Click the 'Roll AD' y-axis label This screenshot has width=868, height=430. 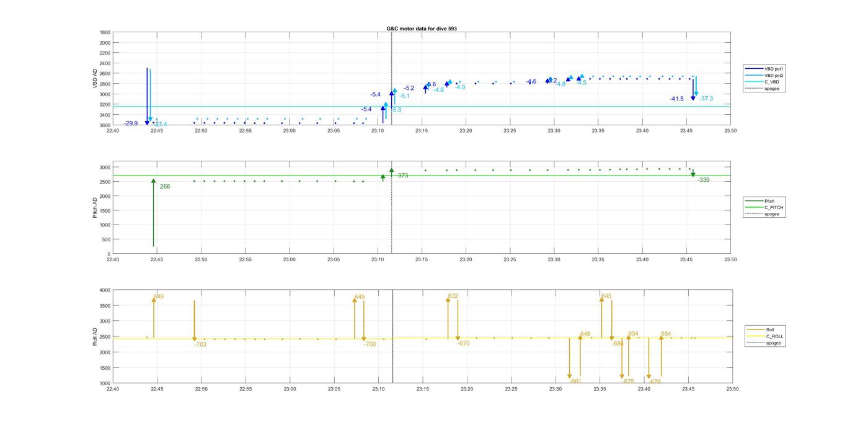click(95, 337)
